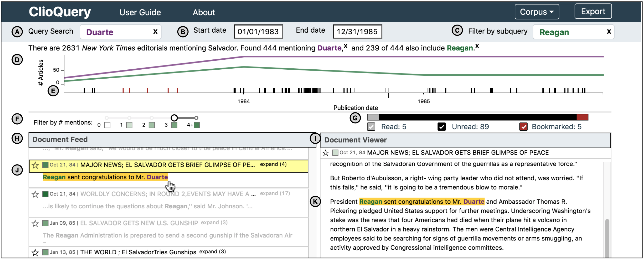
Task: Uncheck the Unread checkbox
Action: (442, 127)
